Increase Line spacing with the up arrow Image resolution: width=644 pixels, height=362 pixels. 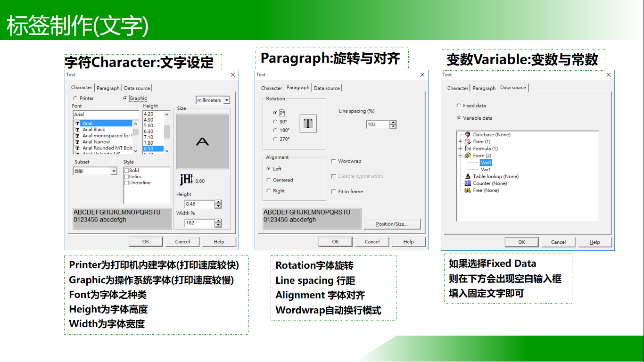[x=392, y=123]
